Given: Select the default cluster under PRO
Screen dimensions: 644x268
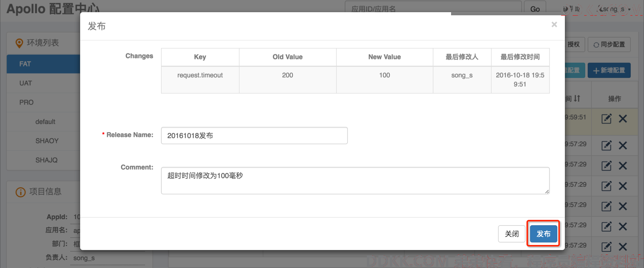Looking at the screenshot, I should 45,122.
